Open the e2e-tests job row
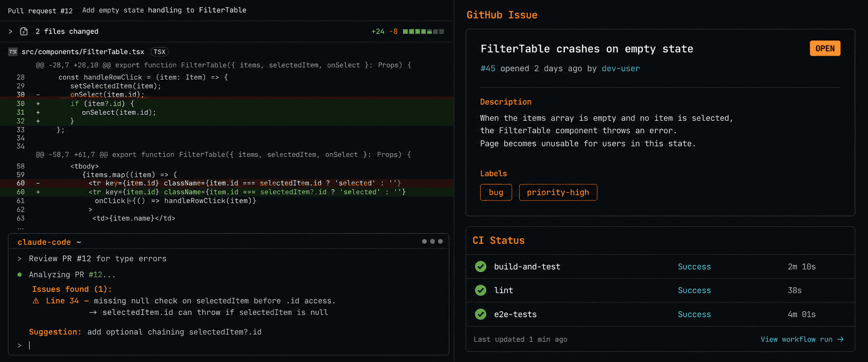 pyautogui.click(x=660, y=314)
